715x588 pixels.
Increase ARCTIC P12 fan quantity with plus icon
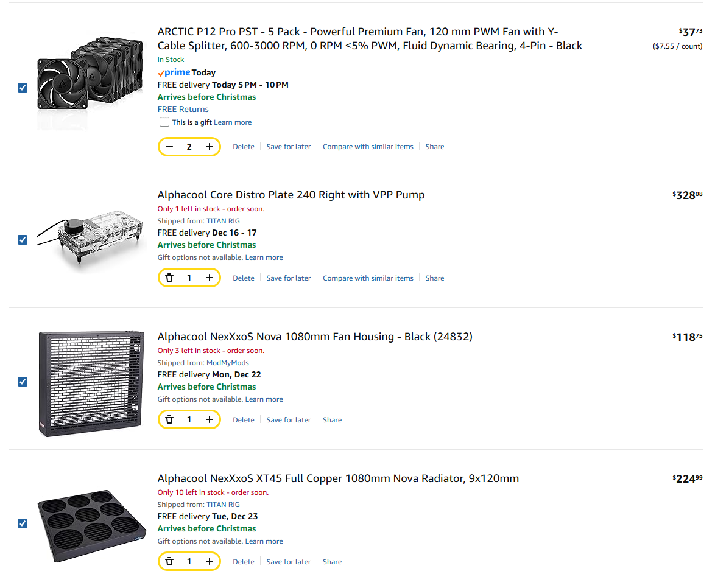[209, 147]
